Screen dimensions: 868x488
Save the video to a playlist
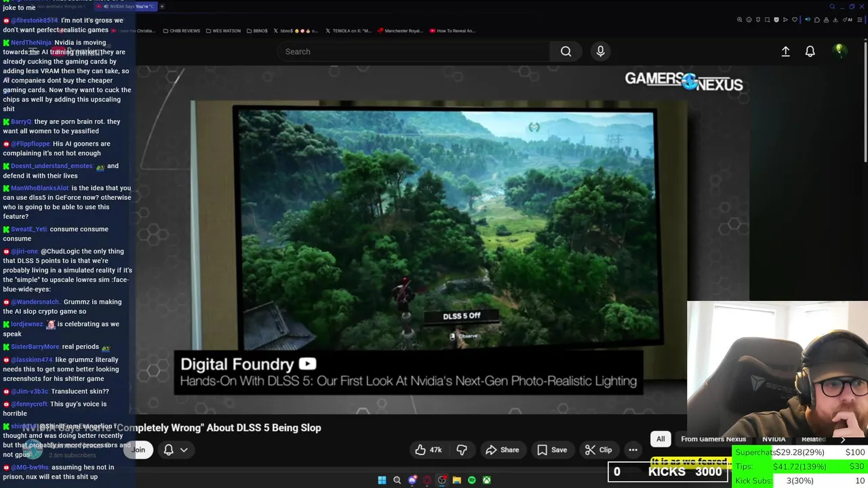(x=552, y=449)
